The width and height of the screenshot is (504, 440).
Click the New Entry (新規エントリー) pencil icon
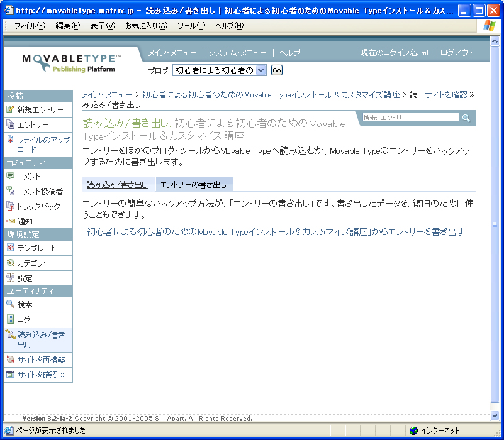point(10,109)
